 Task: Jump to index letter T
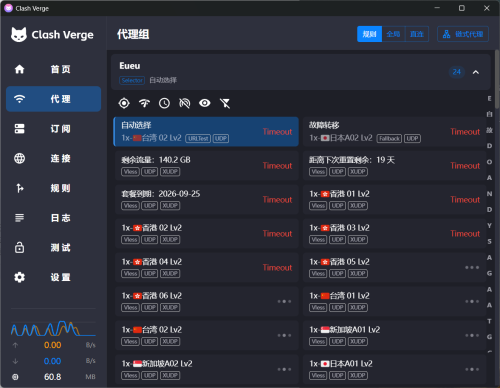[489, 321]
